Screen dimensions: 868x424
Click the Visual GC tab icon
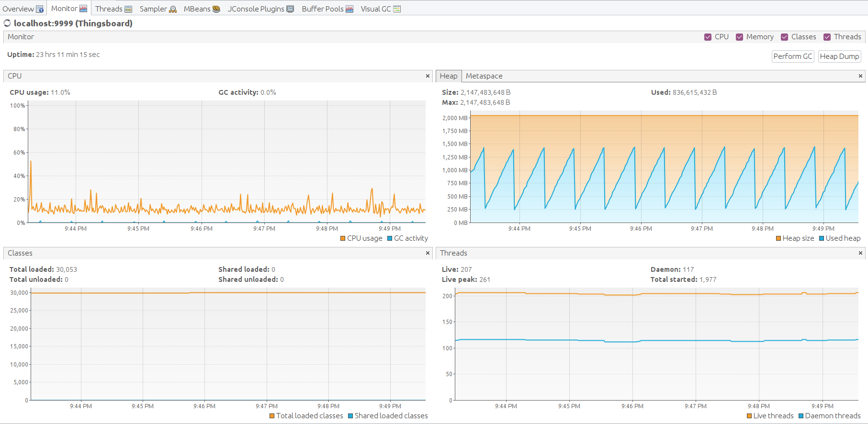click(397, 9)
